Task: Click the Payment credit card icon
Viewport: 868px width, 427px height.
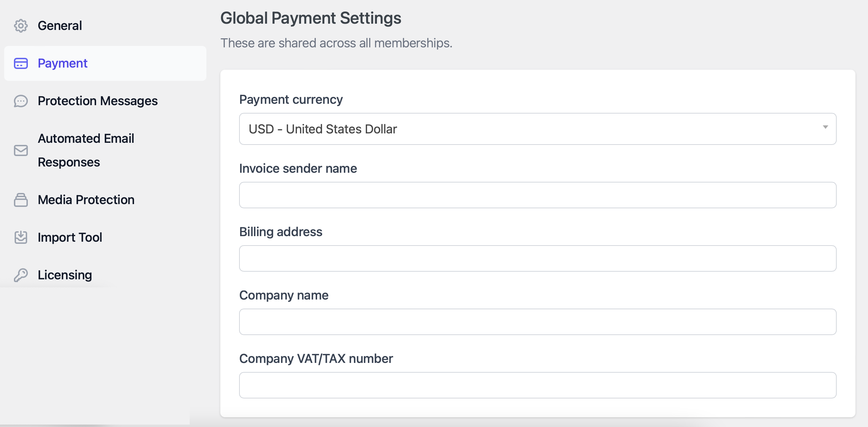Action: (x=21, y=63)
